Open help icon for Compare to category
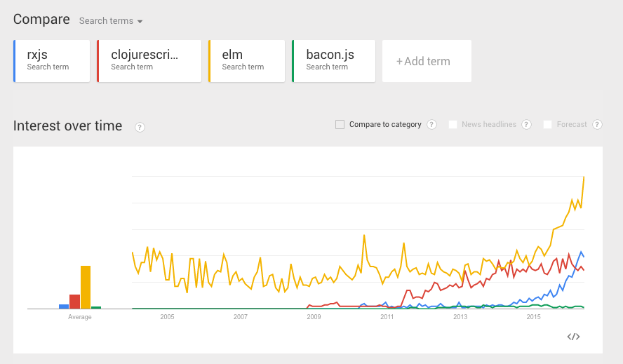 click(431, 124)
